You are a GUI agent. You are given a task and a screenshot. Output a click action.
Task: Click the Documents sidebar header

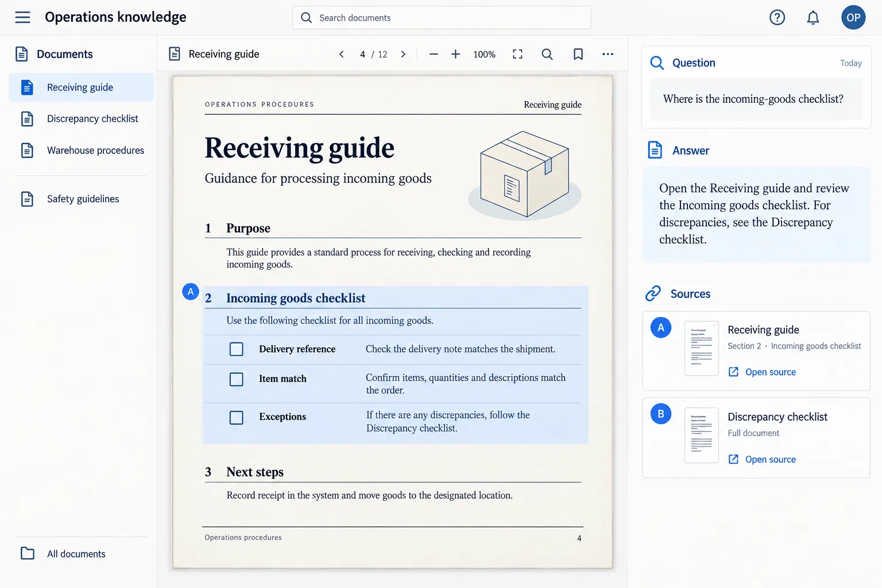tap(64, 54)
